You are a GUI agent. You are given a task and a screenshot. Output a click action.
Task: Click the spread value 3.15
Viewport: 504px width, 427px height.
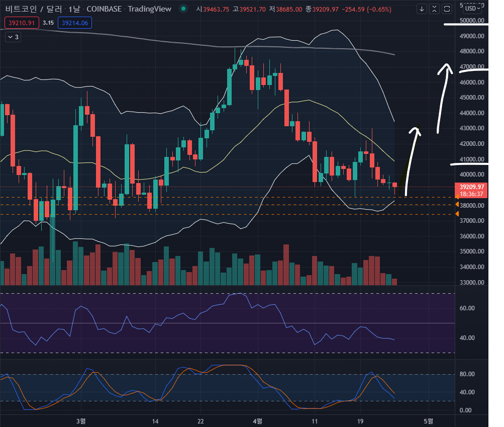coord(48,23)
